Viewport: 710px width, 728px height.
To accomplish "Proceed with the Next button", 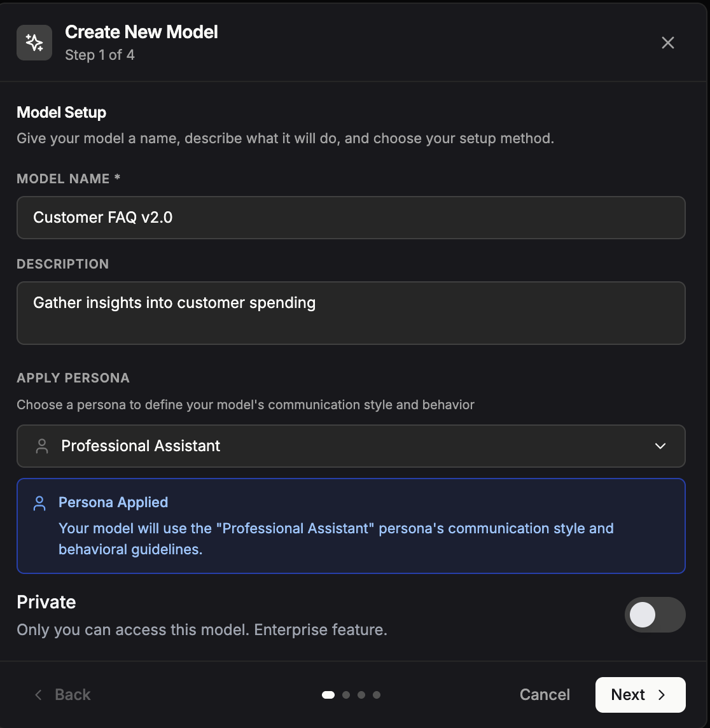I will [x=641, y=694].
